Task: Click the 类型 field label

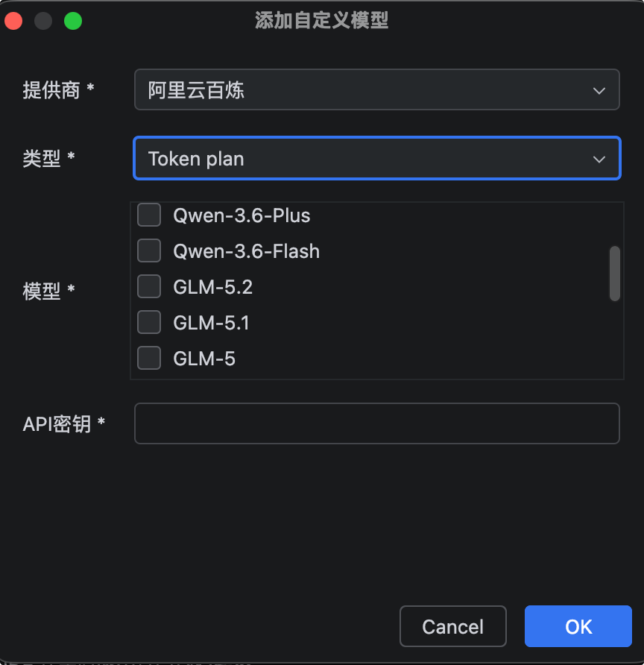Action: click(x=42, y=159)
